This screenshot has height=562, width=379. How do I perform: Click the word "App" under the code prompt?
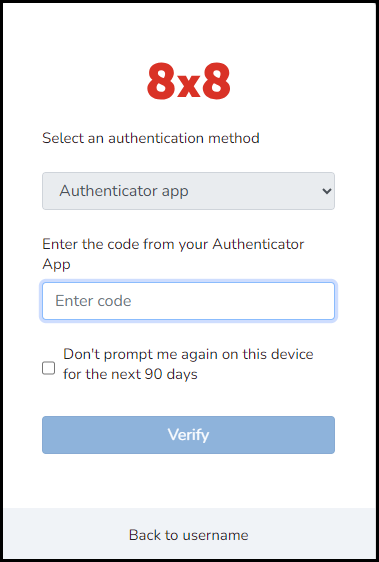click(56, 265)
